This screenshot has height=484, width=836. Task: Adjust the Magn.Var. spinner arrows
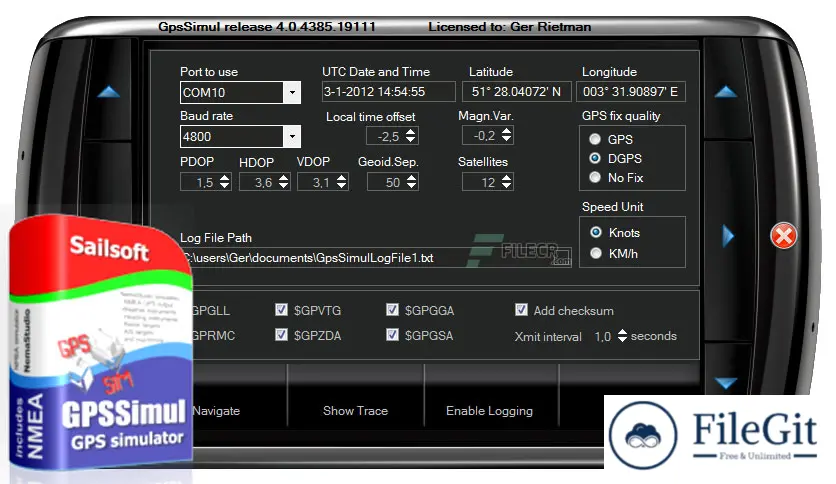(507, 135)
